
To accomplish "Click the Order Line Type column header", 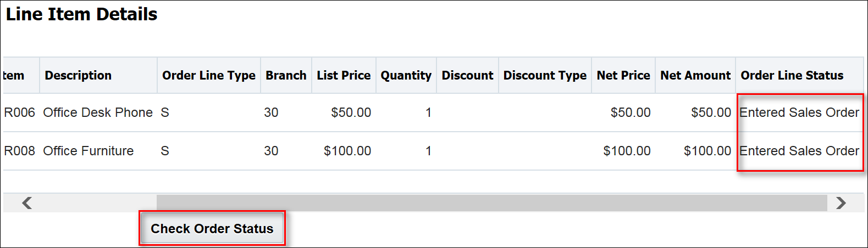I will coord(208,76).
